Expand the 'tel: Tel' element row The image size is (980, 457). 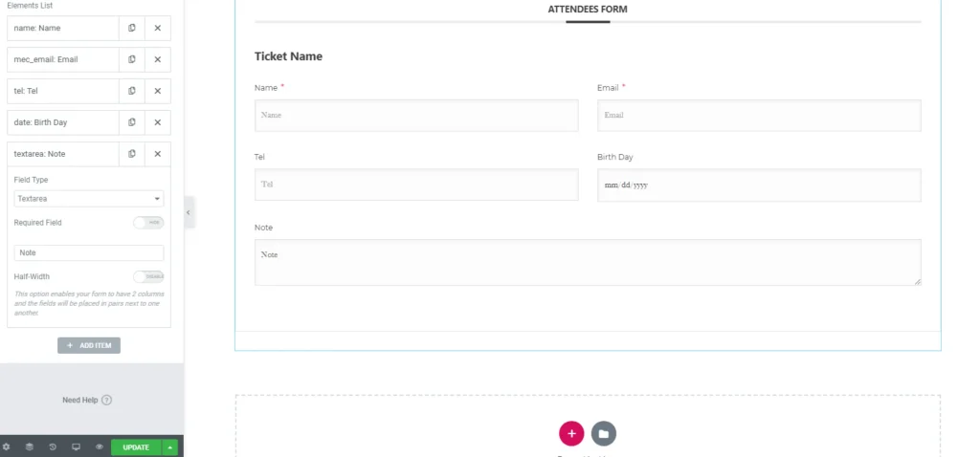[63, 91]
